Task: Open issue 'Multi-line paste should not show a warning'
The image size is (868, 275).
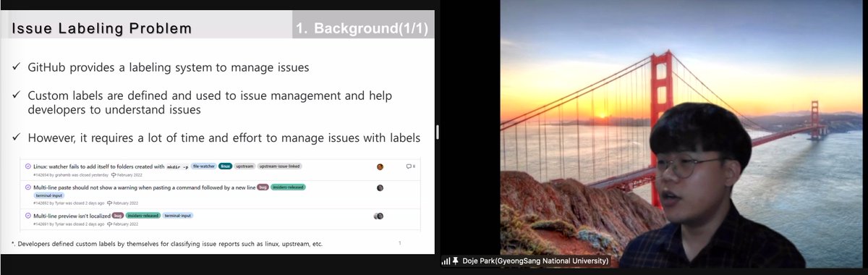Action: 145,187
